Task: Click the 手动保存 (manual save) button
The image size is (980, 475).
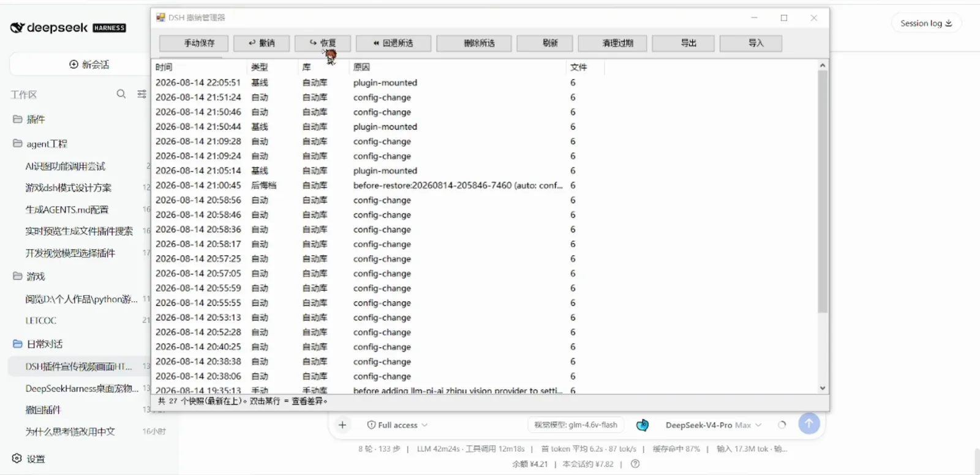Action: point(194,43)
